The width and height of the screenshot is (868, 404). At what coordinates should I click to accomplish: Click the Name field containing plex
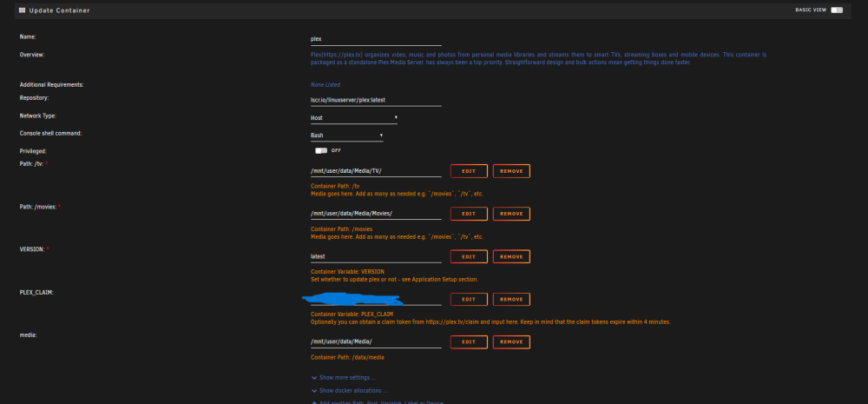pyautogui.click(x=376, y=39)
